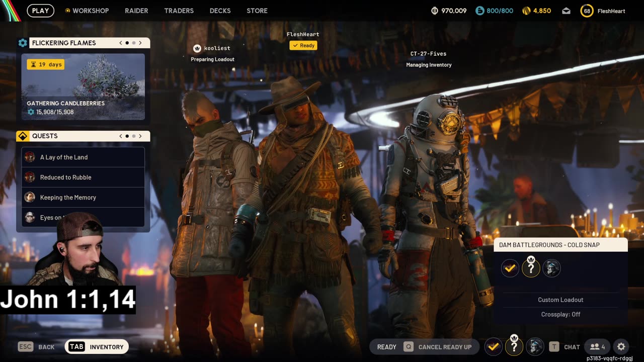Click bottom bar question mark squad slot

click(514, 346)
